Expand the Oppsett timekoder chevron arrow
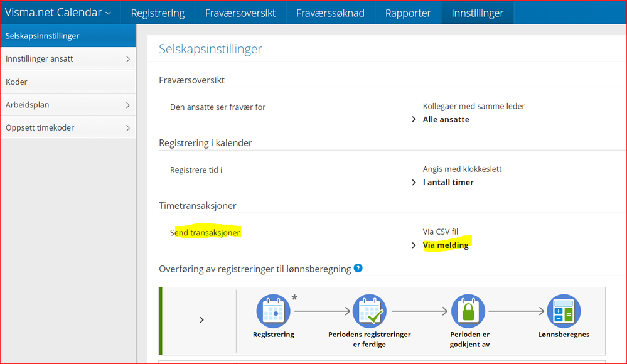627x364 pixels. tap(128, 128)
